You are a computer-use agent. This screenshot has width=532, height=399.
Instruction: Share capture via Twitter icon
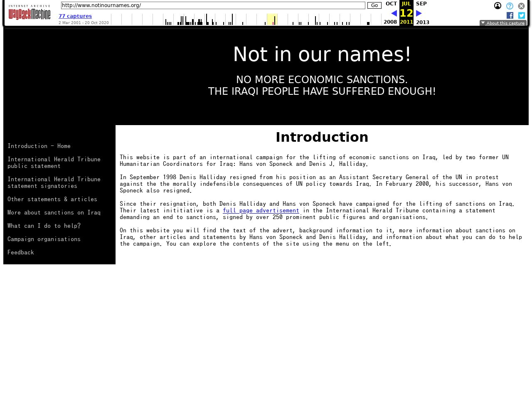tap(522, 15)
